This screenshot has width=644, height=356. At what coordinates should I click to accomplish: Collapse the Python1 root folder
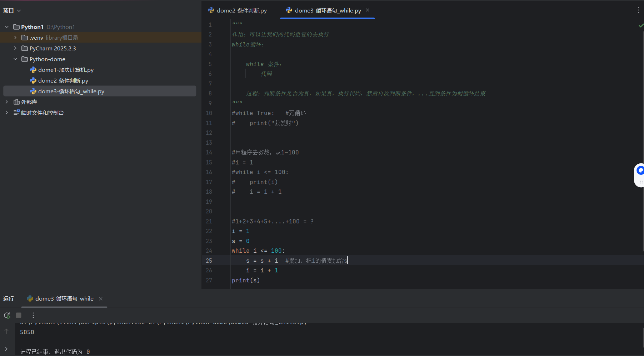coord(7,27)
